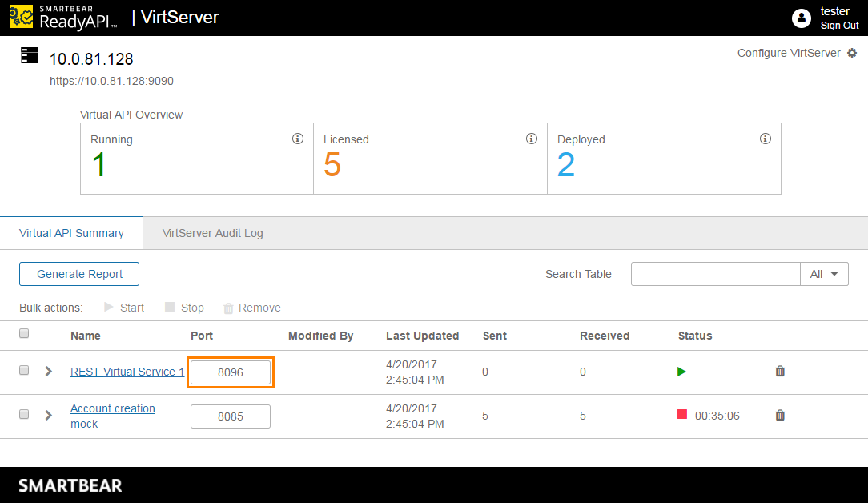The height and width of the screenshot is (503, 868).
Task: Delete REST Virtual Service 1 via trash icon
Action: pos(780,372)
